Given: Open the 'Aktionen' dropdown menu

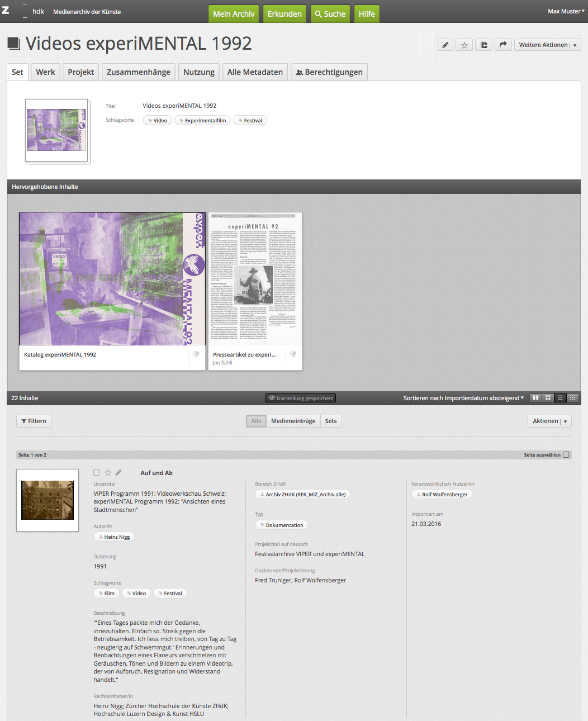Looking at the screenshot, I should [549, 421].
